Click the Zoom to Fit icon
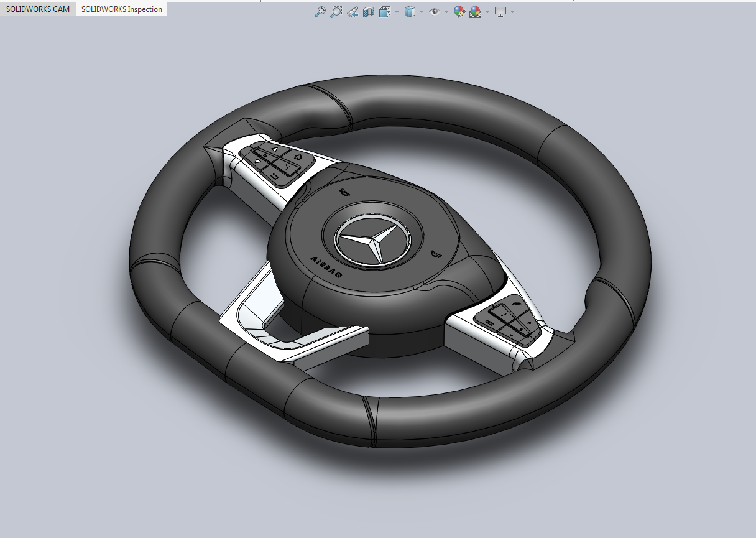Viewport: 756px width, 538px height. coord(320,11)
